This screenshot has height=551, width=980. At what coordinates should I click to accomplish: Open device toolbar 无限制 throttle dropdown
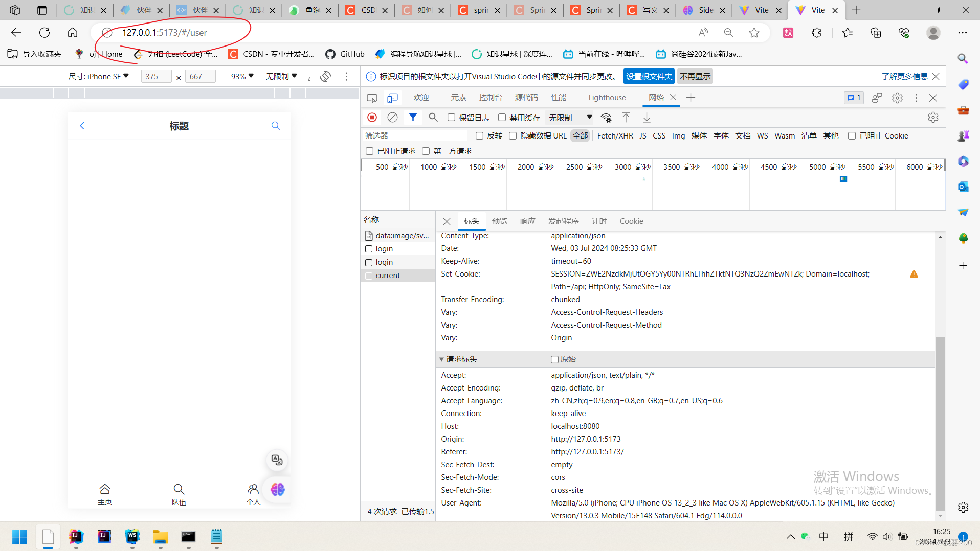pyautogui.click(x=281, y=77)
